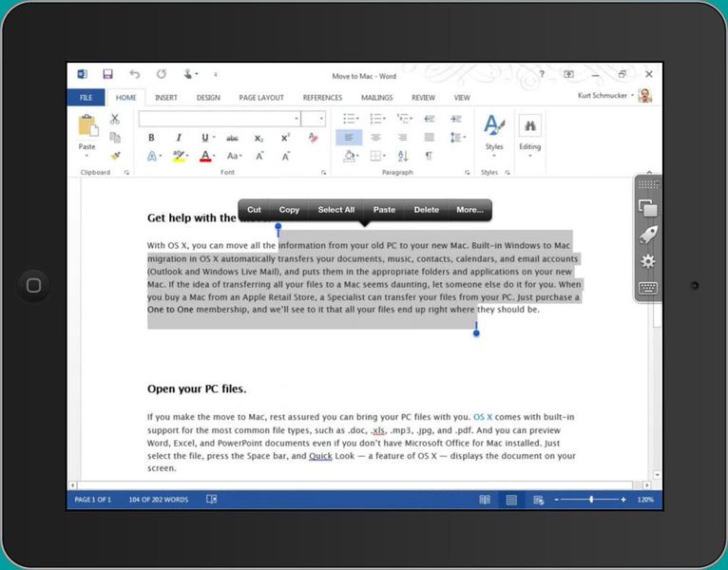Click Ribbon Display Options icon
This screenshot has height=570, width=728.
(568, 74)
